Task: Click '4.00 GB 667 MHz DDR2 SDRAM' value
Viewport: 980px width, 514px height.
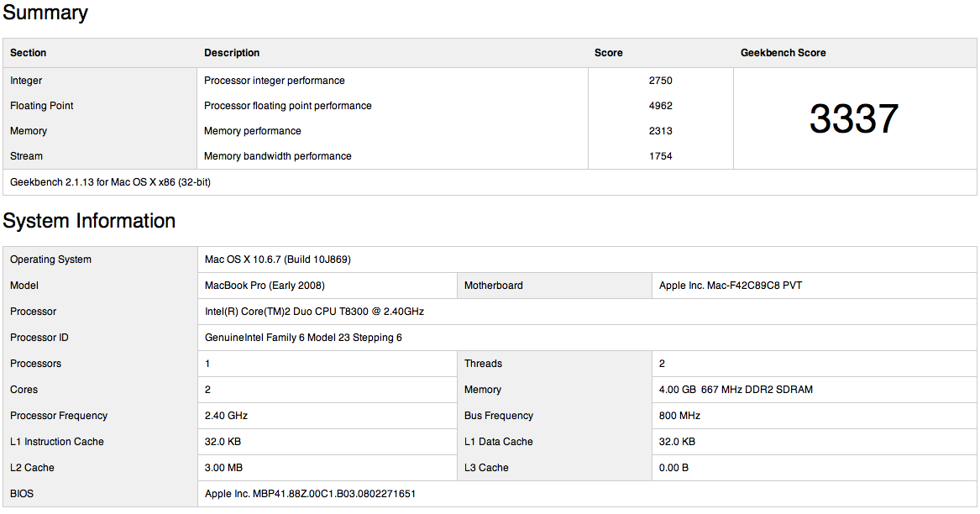Action: (736, 390)
